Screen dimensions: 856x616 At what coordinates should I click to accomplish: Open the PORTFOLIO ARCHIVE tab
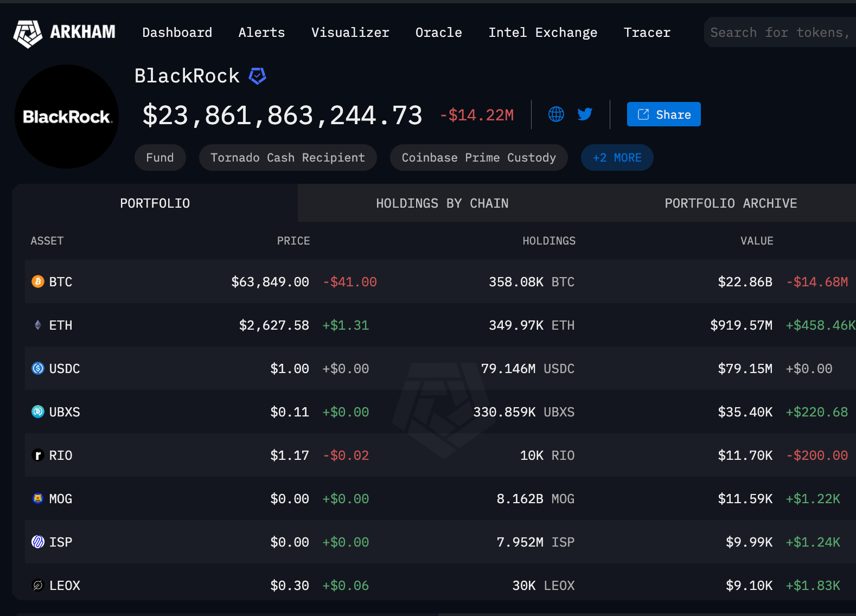click(731, 203)
